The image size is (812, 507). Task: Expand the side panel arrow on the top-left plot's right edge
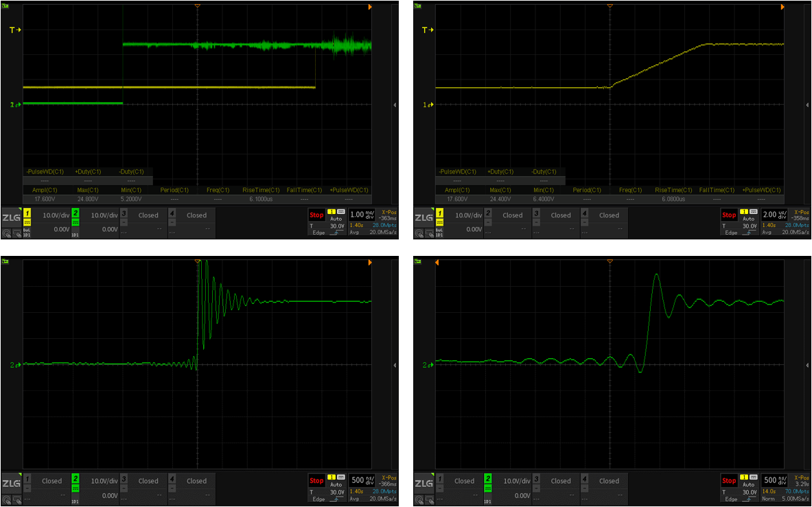click(x=395, y=105)
